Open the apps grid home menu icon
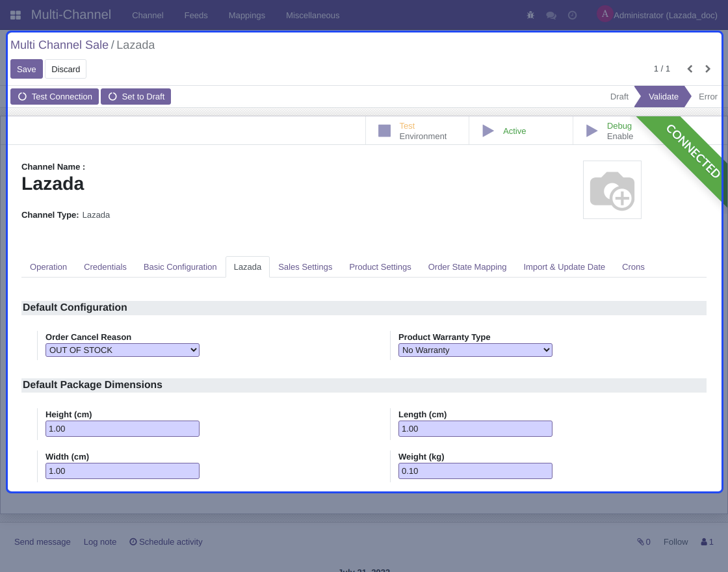This screenshot has width=728, height=572. pos(16,16)
